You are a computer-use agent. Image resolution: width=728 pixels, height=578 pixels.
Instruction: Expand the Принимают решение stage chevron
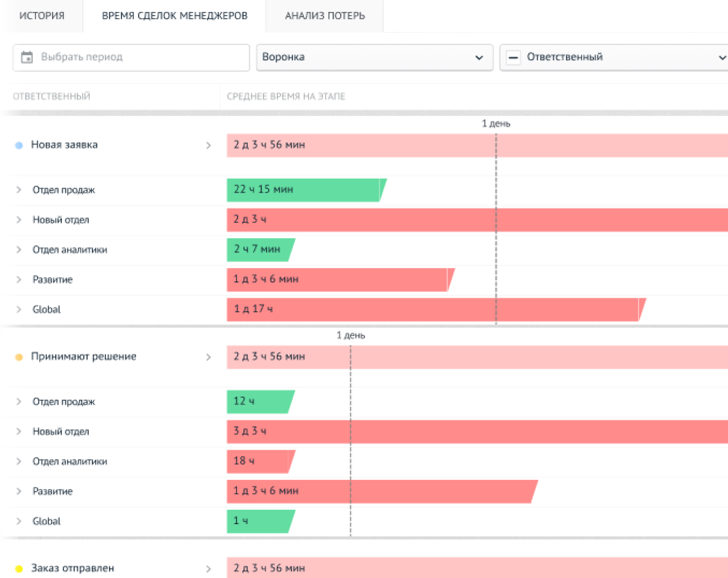pyautogui.click(x=208, y=357)
